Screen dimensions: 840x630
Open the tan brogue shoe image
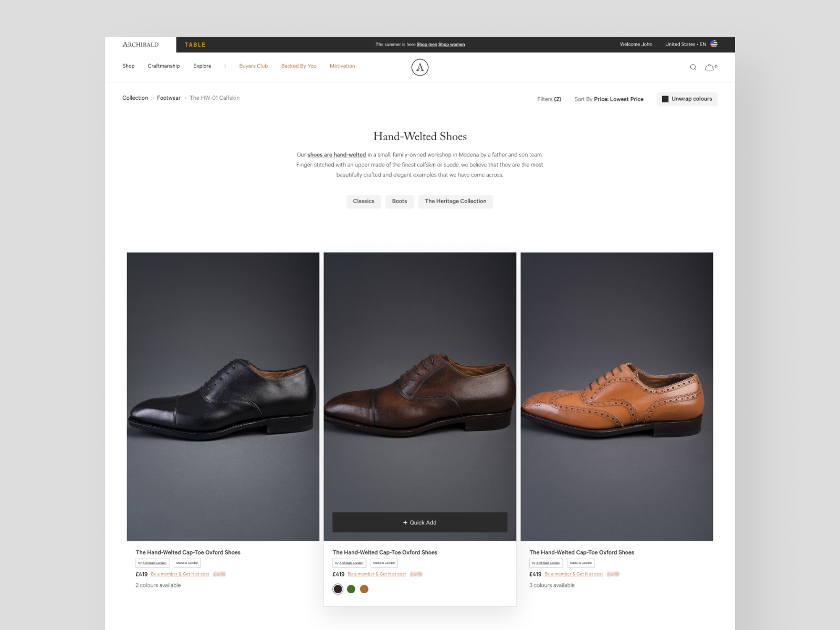pyautogui.click(x=617, y=396)
